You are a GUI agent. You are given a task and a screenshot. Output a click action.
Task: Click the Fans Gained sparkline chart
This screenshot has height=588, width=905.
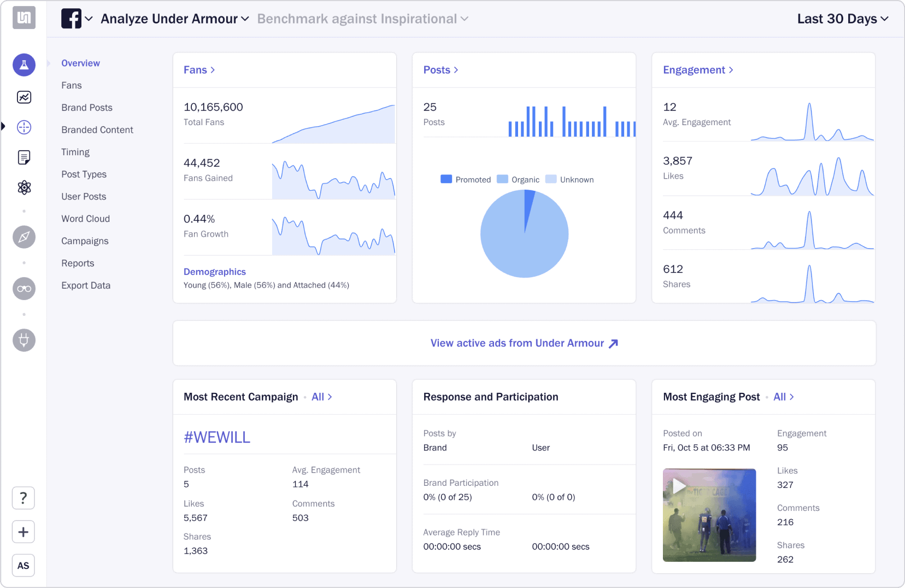333,180
